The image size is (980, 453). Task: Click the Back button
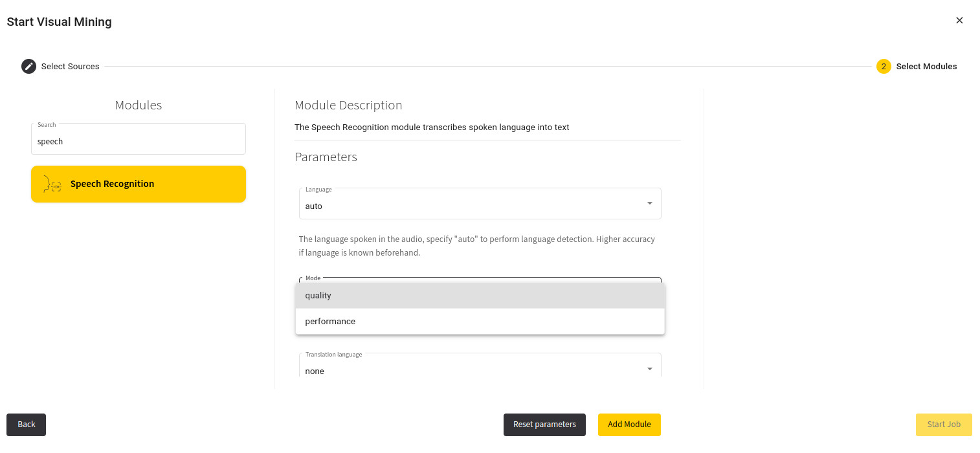coord(27,425)
